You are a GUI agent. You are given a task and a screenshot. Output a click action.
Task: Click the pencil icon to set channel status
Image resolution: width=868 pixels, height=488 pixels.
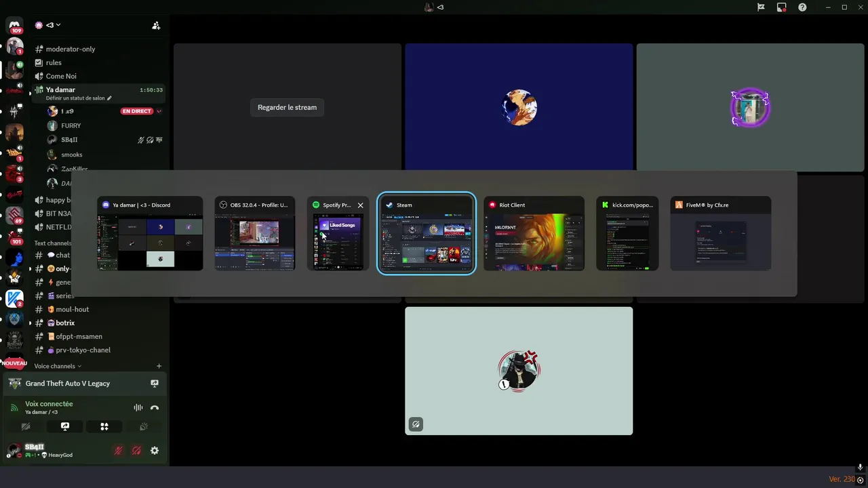coord(109,98)
